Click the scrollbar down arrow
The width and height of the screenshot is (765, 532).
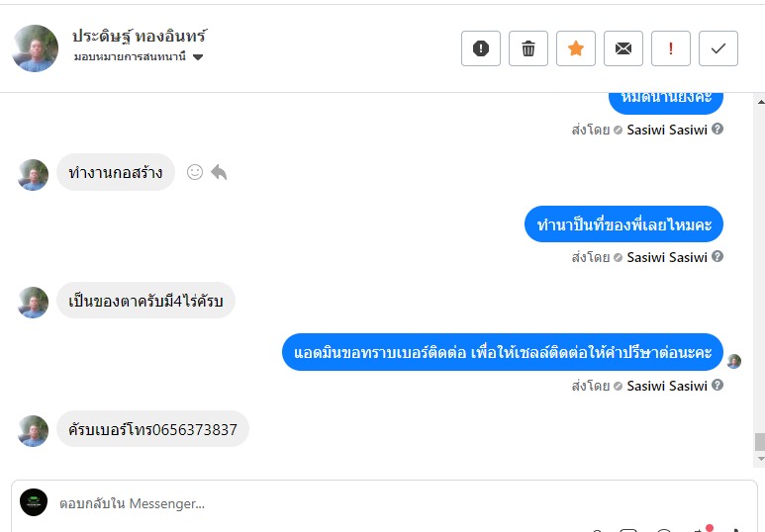pyautogui.click(x=760, y=459)
